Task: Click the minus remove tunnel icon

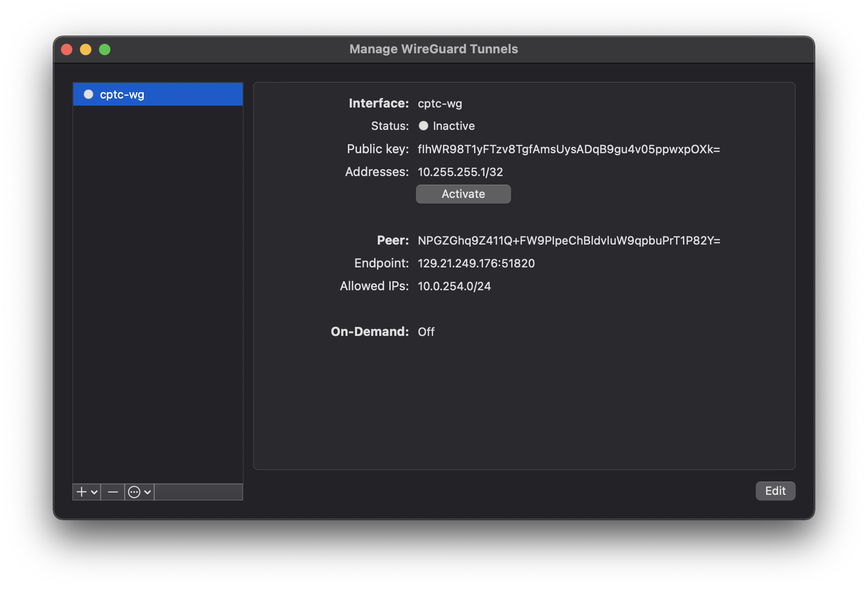Action: pos(113,492)
